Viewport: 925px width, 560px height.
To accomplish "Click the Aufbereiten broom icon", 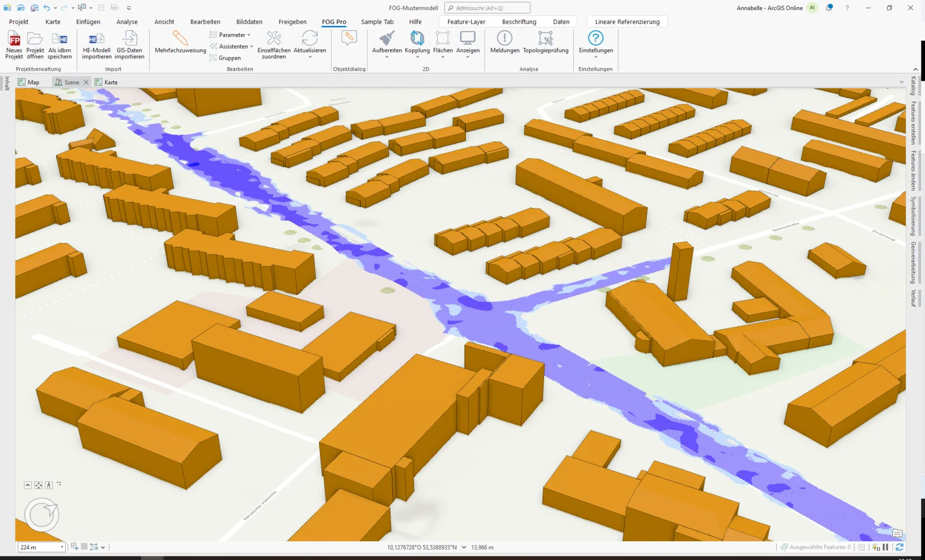I will (387, 38).
